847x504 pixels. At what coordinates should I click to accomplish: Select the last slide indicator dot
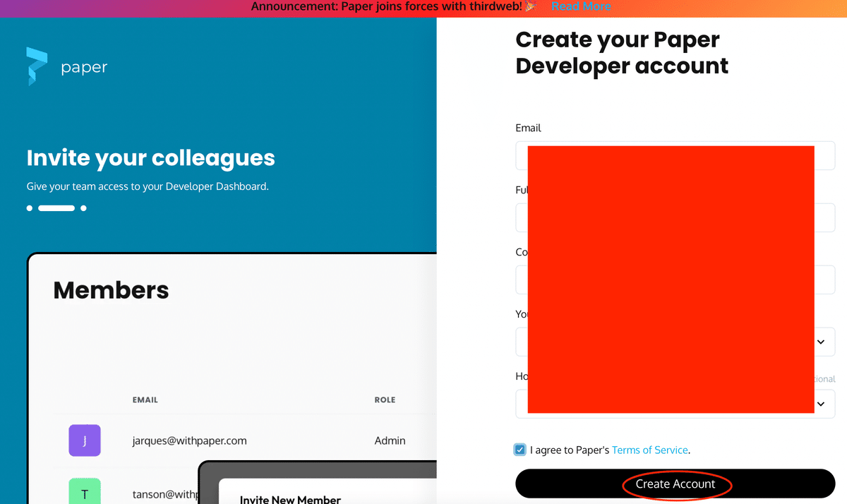tap(83, 208)
